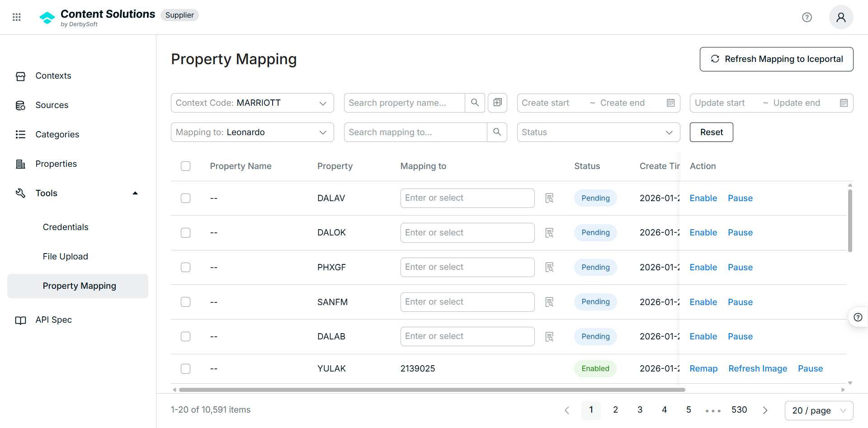Click the vertical table scrollbar
This screenshot has height=428, width=868.
point(850,221)
